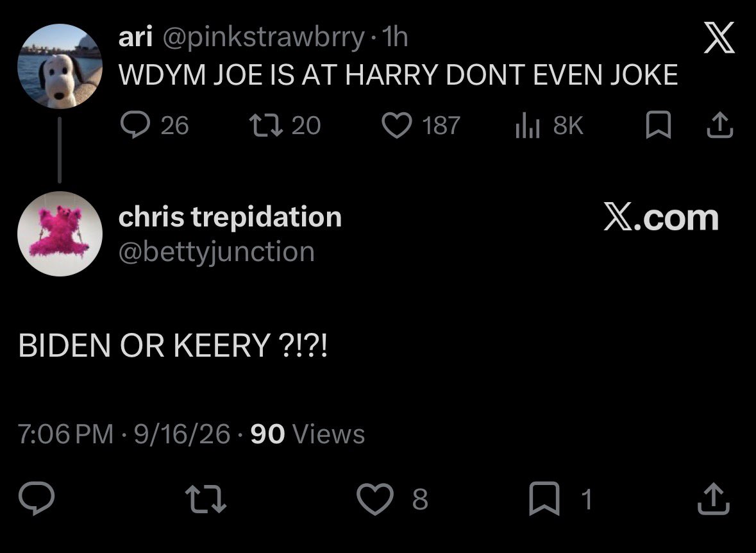Share chris trepidation's tweet
The image size is (756, 553).
tap(714, 498)
